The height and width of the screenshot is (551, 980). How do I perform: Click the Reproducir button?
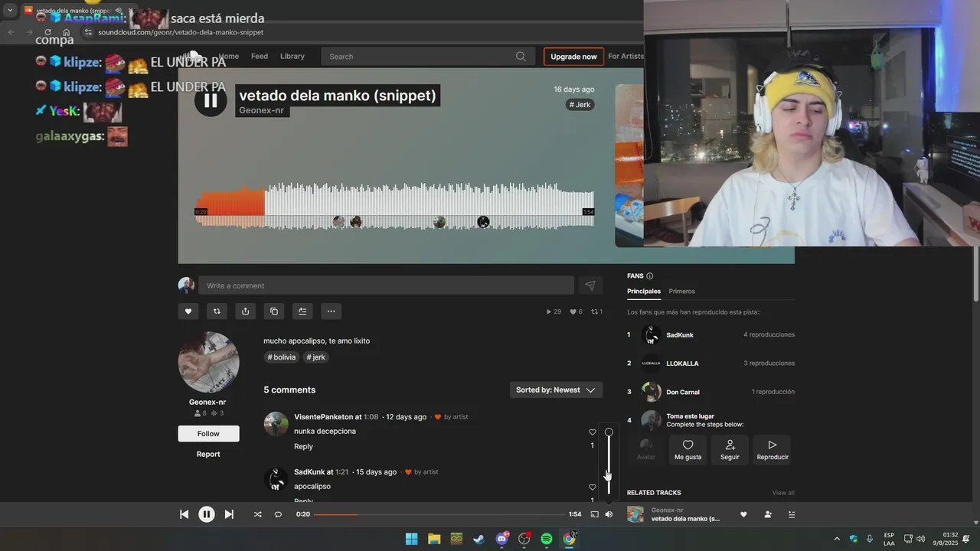(x=773, y=450)
